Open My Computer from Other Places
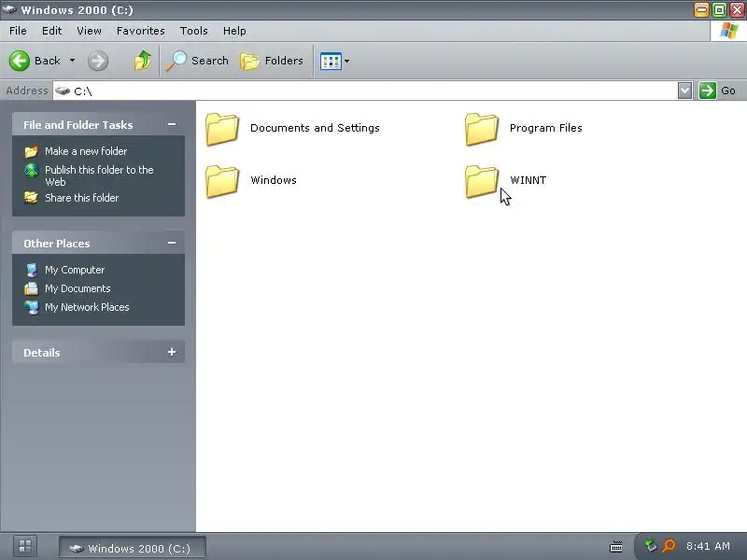This screenshot has width=747, height=560. pos(75,270)
